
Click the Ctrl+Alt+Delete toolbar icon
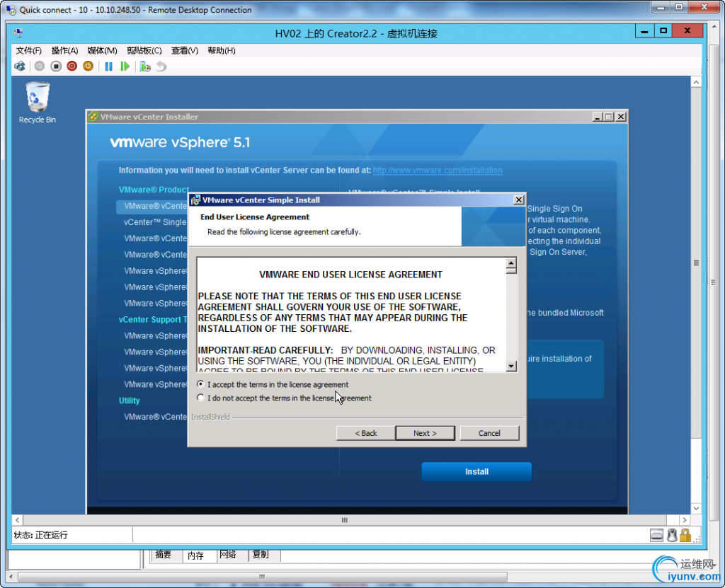(20, 67)
